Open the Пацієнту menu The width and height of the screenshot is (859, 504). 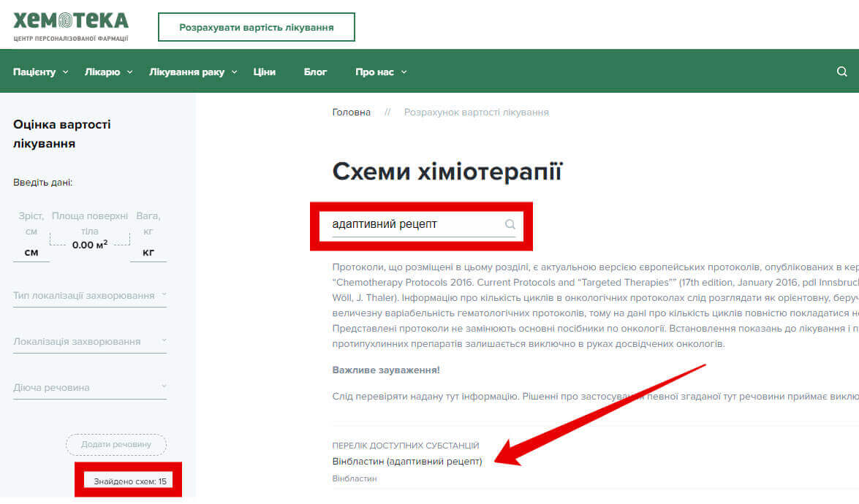tap(37, 72)
